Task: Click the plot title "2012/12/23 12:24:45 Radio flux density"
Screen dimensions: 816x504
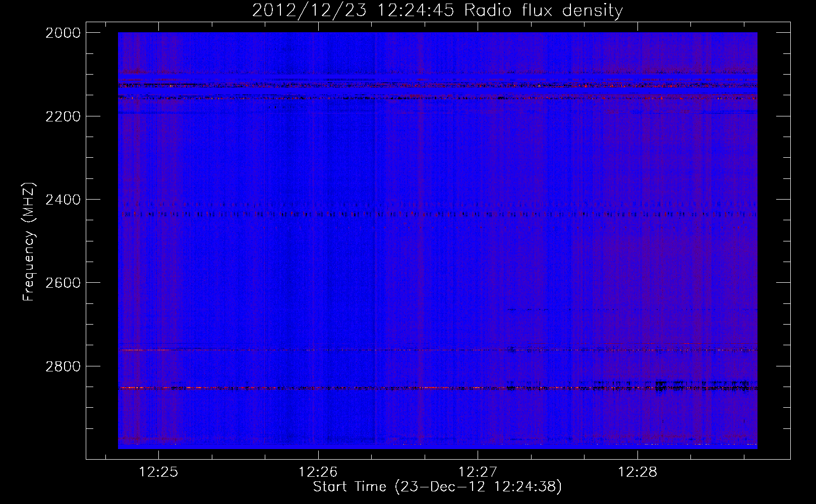Action: (x=437, y=10)
